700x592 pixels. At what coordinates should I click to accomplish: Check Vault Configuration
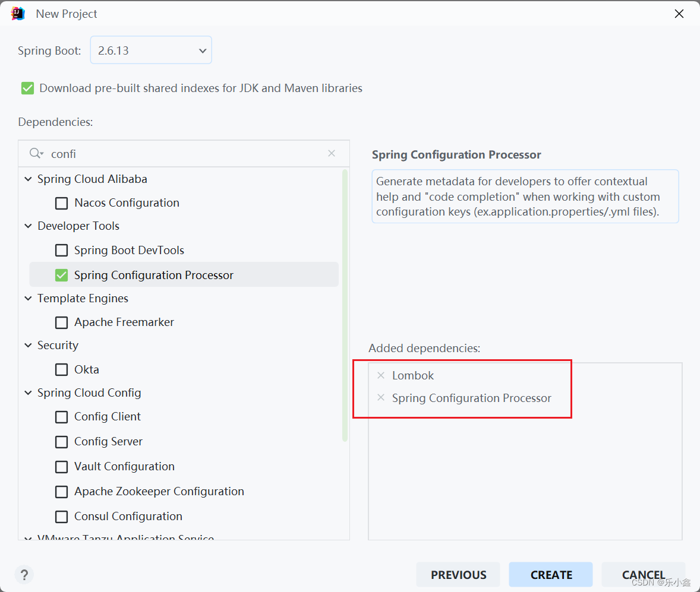click(62, 467)
